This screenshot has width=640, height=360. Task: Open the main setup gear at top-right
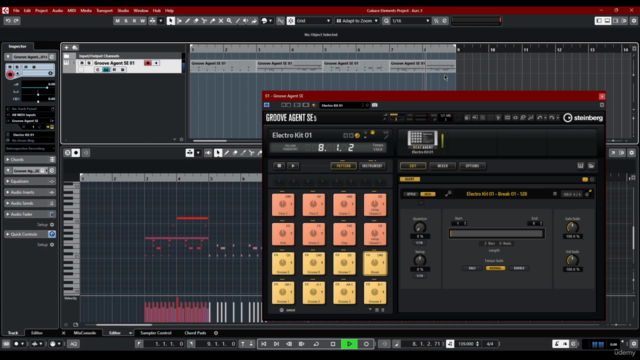634,21
